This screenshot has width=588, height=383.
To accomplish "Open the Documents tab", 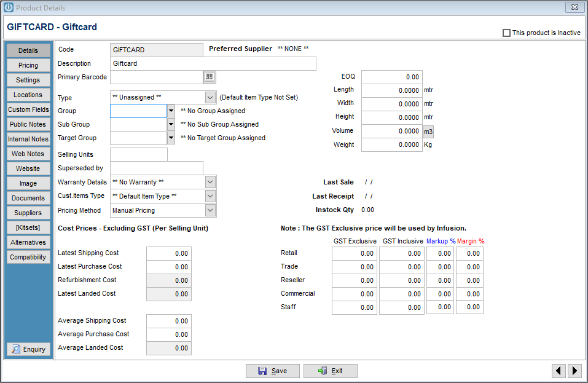I will pyautogui.click(x=28, y=198).
